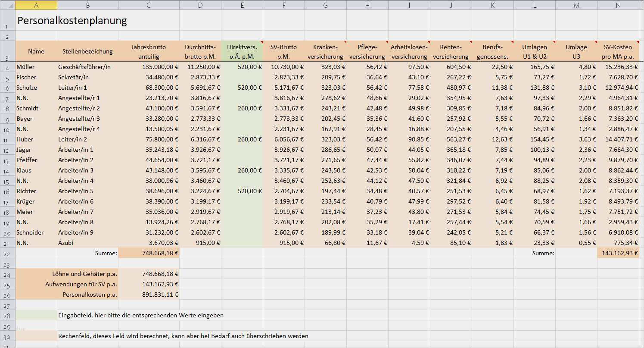Screen dimensions: 644x348
Task: Click the Direktvers. o.Ä. p.M. header cell
Action: tap(242, 51)
